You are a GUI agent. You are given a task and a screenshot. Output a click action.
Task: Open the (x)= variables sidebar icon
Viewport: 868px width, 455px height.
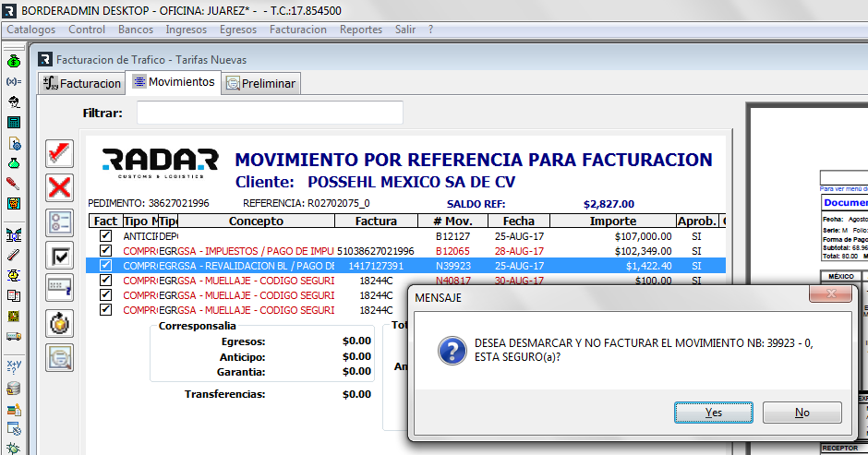(x=14, y=81)
